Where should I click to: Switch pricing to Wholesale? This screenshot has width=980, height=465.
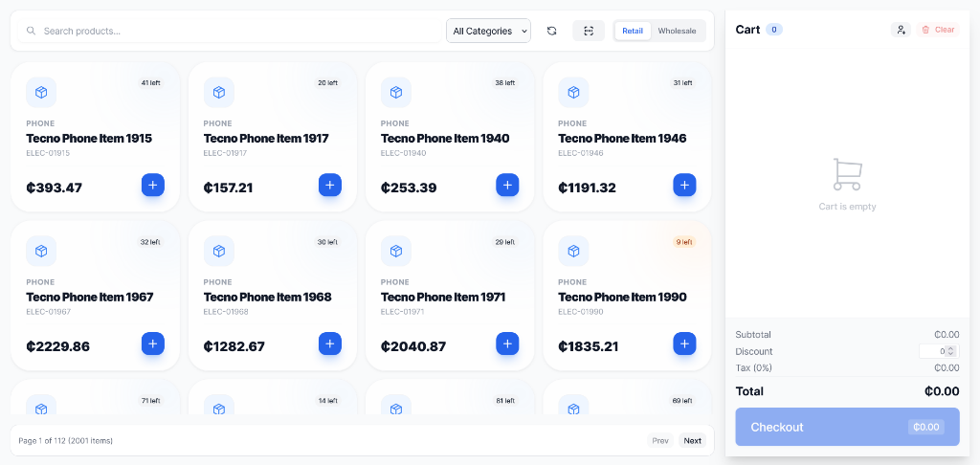tap(677, 31)
